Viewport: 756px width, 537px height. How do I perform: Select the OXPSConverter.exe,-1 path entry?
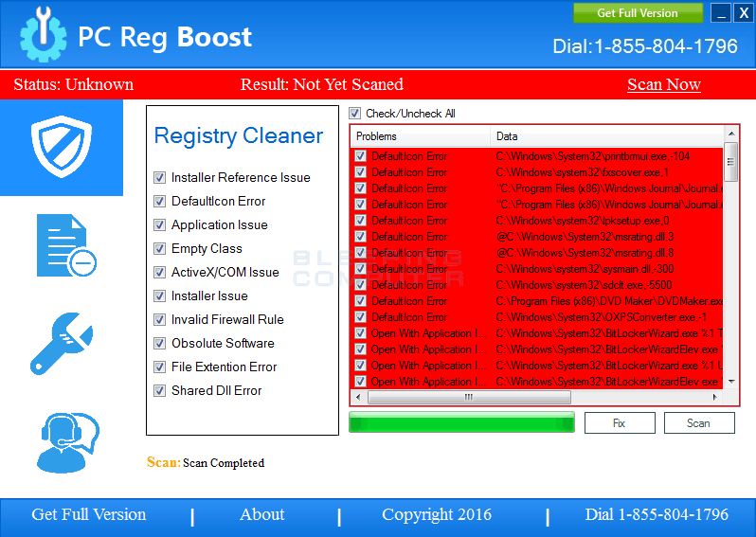point(601,317)
